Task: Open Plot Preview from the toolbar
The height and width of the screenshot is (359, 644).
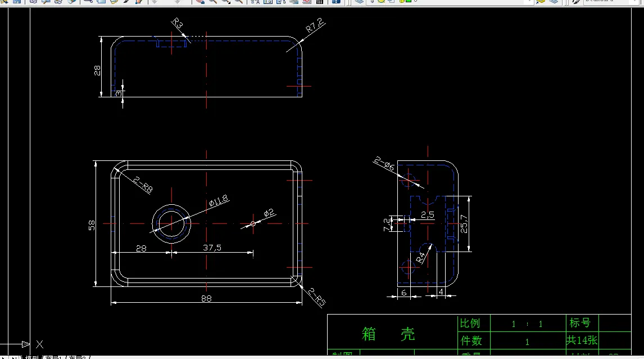Action: coord(46,2)
